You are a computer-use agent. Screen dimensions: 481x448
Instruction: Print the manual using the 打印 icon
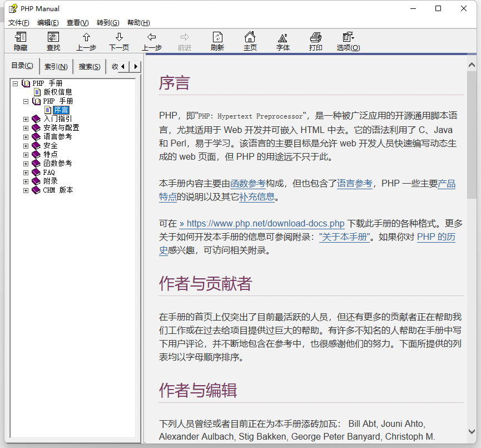click(x=315, y=41)
